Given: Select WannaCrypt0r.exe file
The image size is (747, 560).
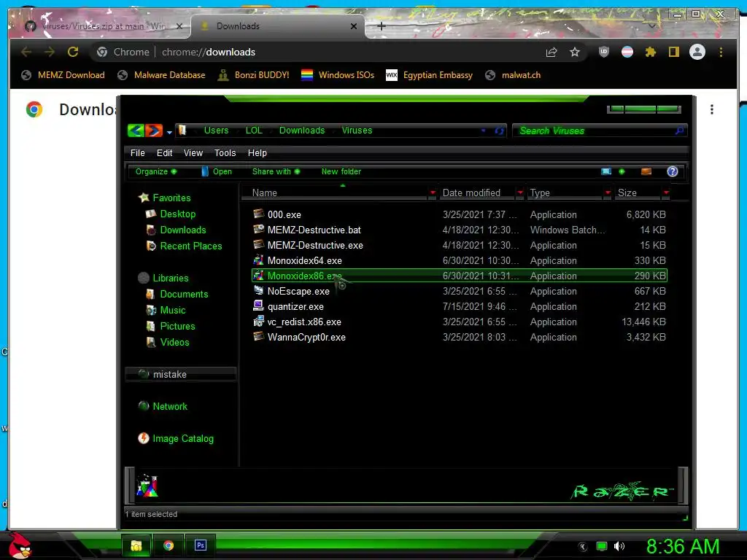Looking at the screenshot, I should 460,337.
